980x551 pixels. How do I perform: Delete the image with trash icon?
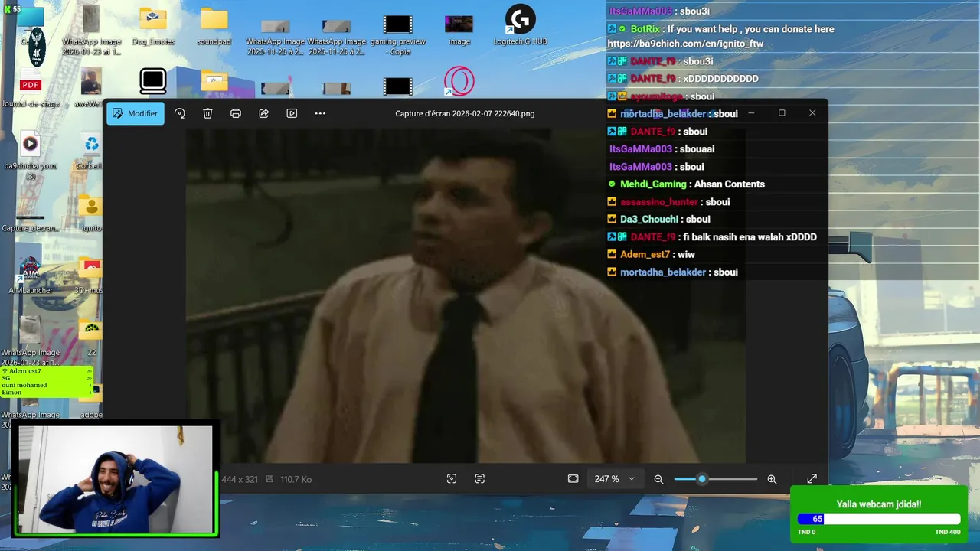(x=207, y=113)
